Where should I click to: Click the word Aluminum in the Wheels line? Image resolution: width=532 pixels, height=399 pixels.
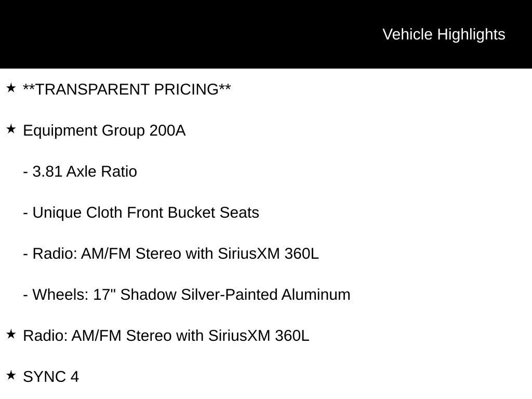pos(316,295)
